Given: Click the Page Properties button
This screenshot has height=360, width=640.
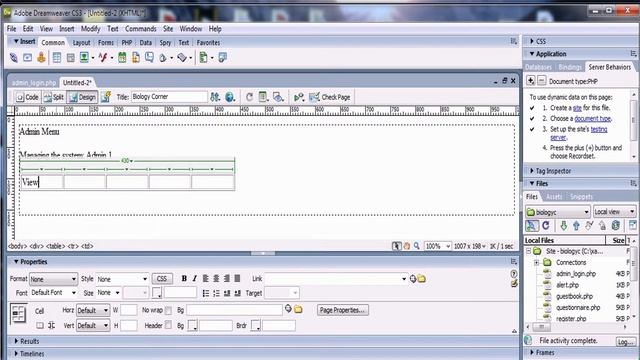Looking at the screenshot, I should 342,310.
